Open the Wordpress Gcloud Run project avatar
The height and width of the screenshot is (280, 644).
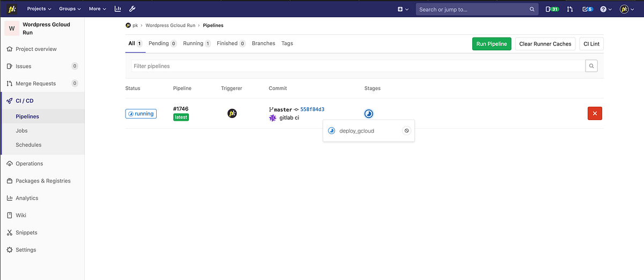[12, 28]
